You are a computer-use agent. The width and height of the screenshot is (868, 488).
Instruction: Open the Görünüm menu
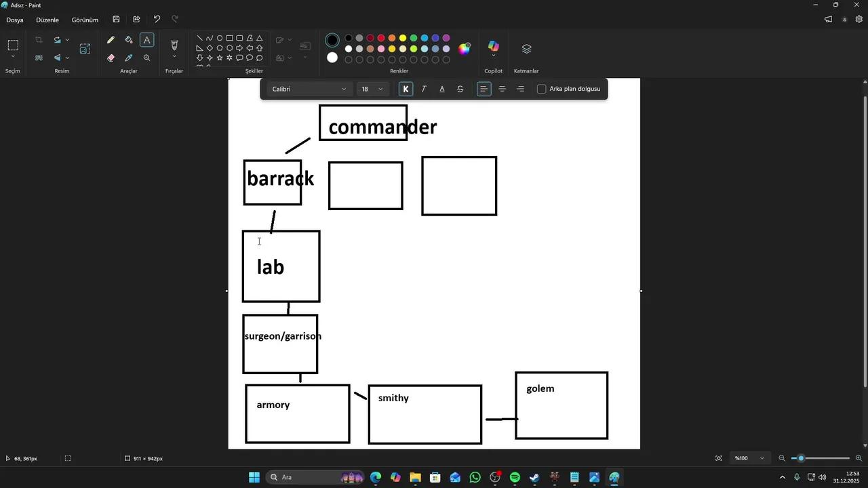click(84, 20)
